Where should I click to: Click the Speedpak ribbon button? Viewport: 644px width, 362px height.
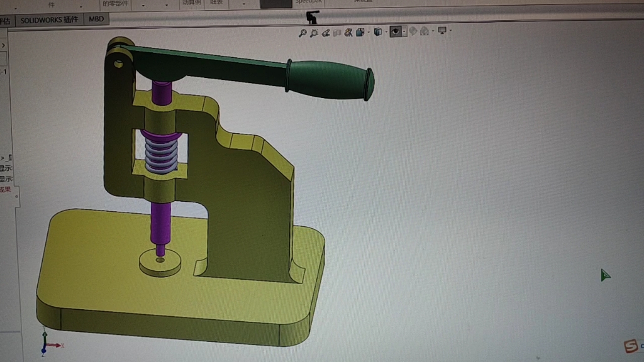point(309,3)
